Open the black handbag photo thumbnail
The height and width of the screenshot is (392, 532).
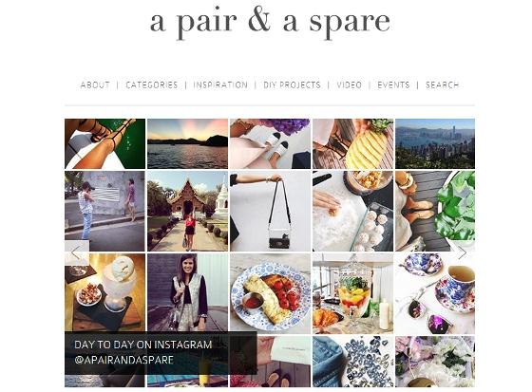tap(270, 211)
